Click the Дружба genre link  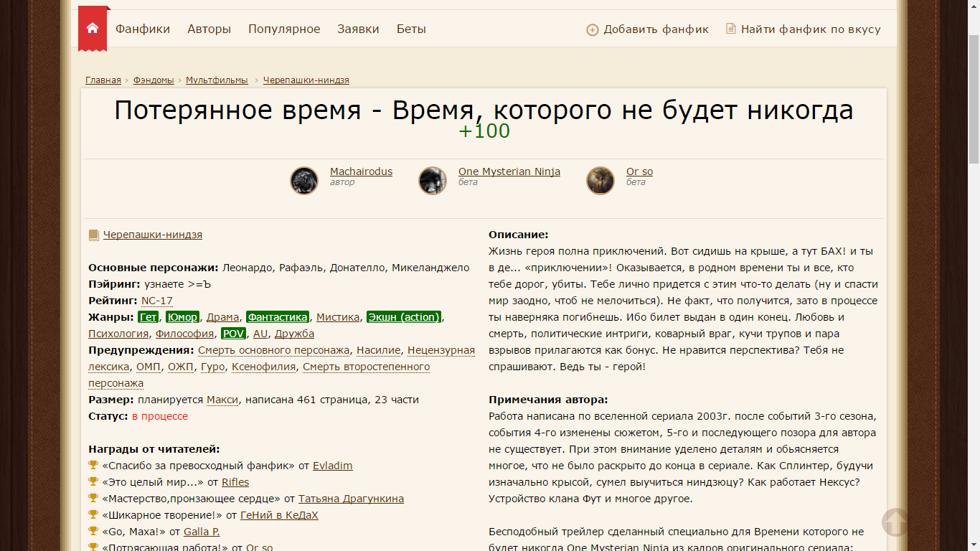(x=294, y=334)
